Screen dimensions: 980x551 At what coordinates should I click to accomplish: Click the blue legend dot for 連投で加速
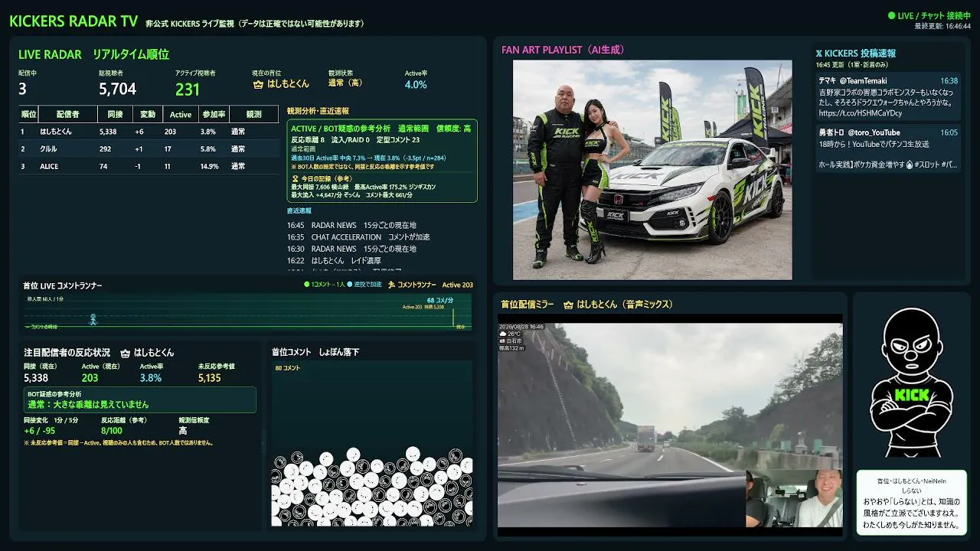point(350,285)
